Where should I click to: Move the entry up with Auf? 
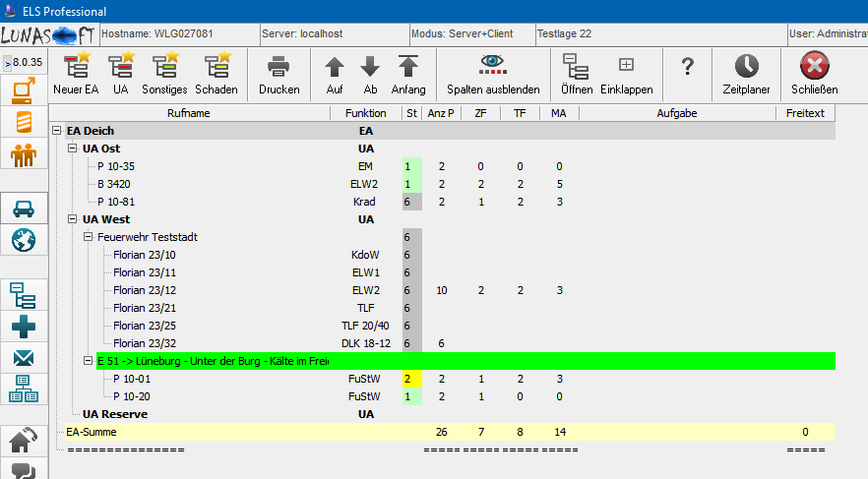335,74
